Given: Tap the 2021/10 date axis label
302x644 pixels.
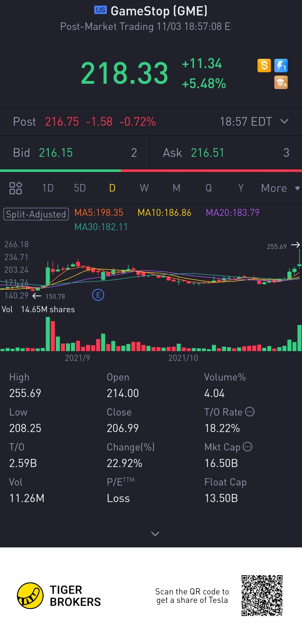Looking at the screenshot, I should pos(183,358).
